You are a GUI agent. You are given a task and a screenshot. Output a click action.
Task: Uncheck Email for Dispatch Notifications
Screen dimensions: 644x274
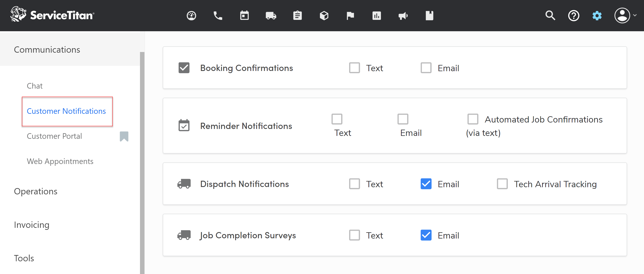[426, 184]
